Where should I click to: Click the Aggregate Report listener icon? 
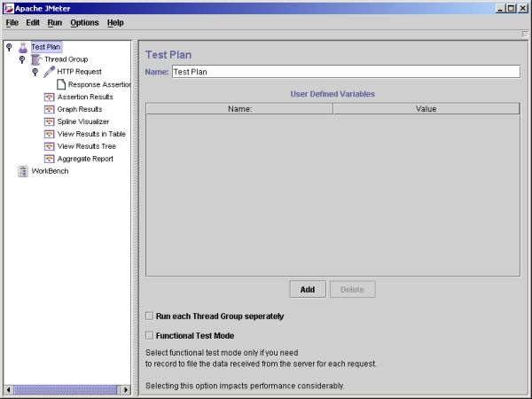[49, 159]
